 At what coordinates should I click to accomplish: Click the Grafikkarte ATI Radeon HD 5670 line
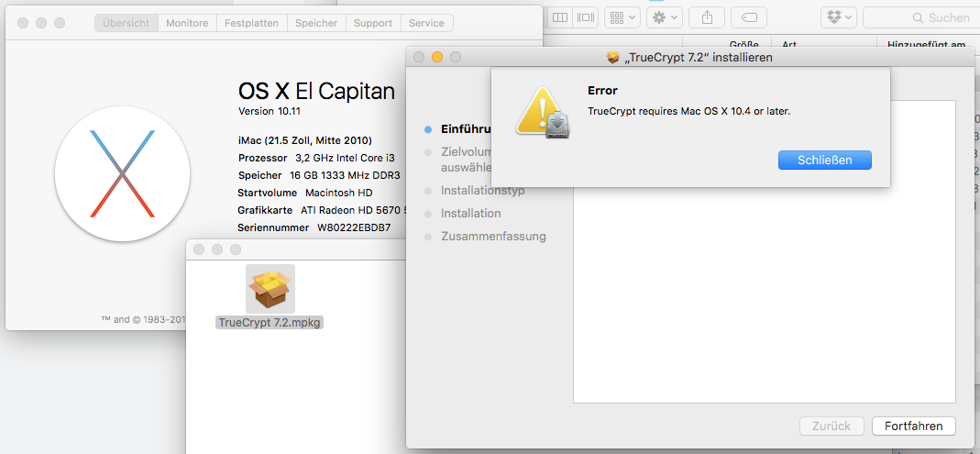[x=321, y=210]
